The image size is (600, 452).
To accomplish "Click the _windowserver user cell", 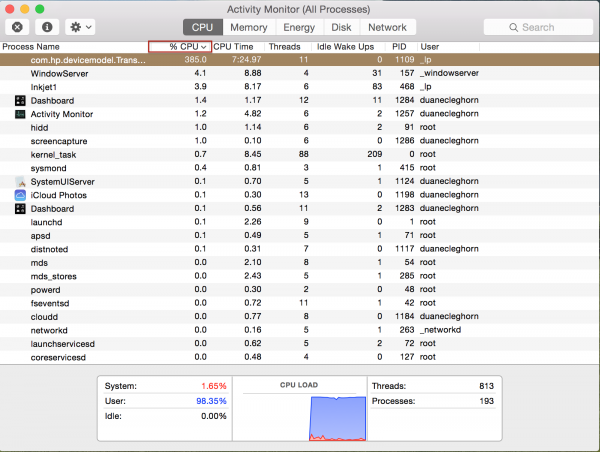I will tap(449, 73).
